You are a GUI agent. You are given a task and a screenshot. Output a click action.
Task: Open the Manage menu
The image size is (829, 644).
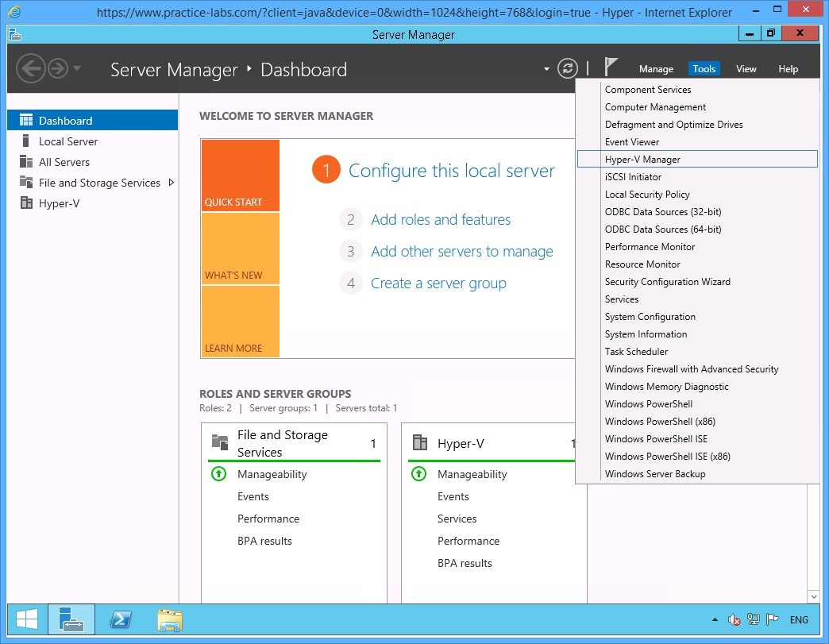[x=656, y=69]
